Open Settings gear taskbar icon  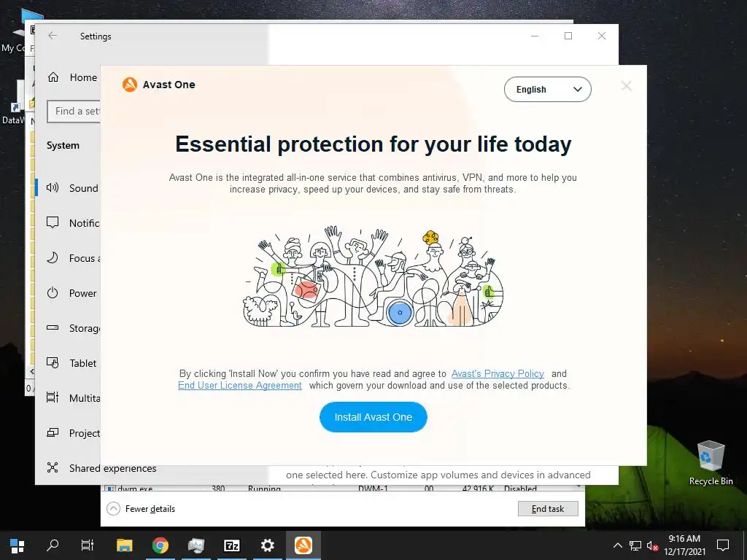click(267, 545)
